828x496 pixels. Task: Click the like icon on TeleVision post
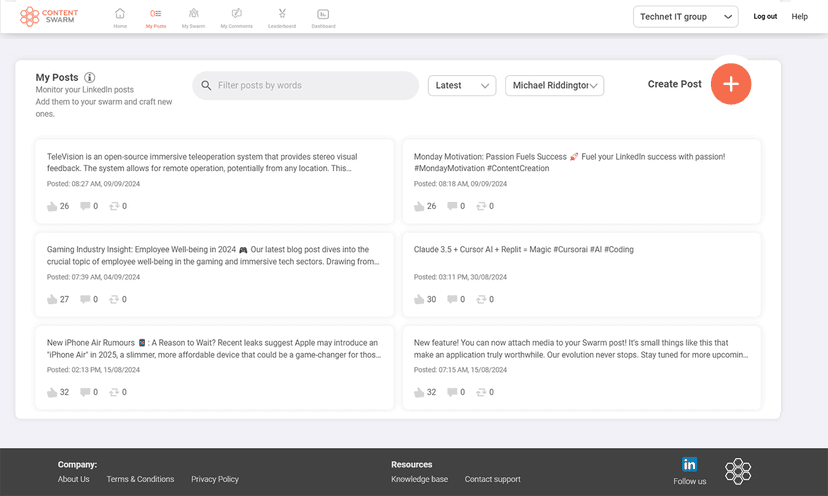tap(52, 206)
